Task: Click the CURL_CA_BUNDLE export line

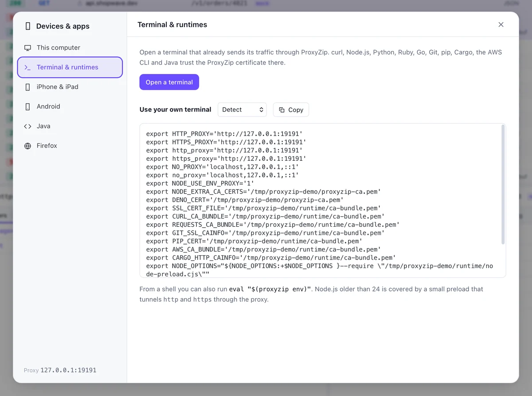Action: point(265,217)
